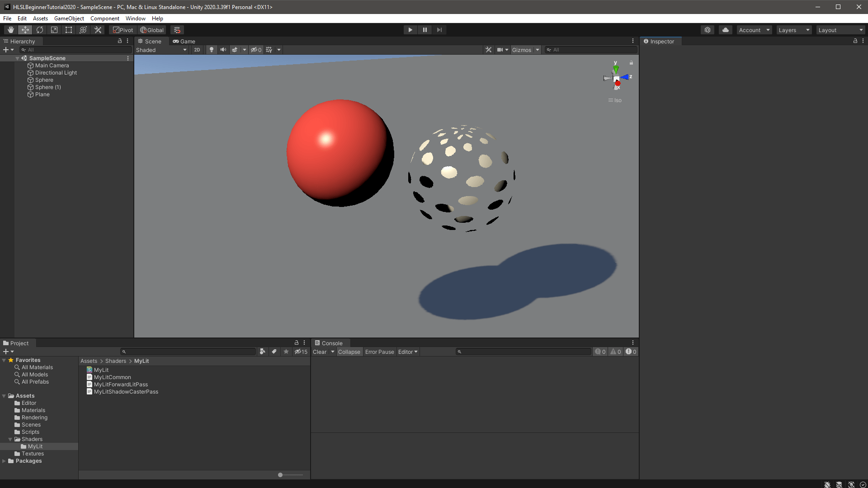Open the GameObject menu
The width and height of the screenshot is (868, 488).
tap(69, 19)
